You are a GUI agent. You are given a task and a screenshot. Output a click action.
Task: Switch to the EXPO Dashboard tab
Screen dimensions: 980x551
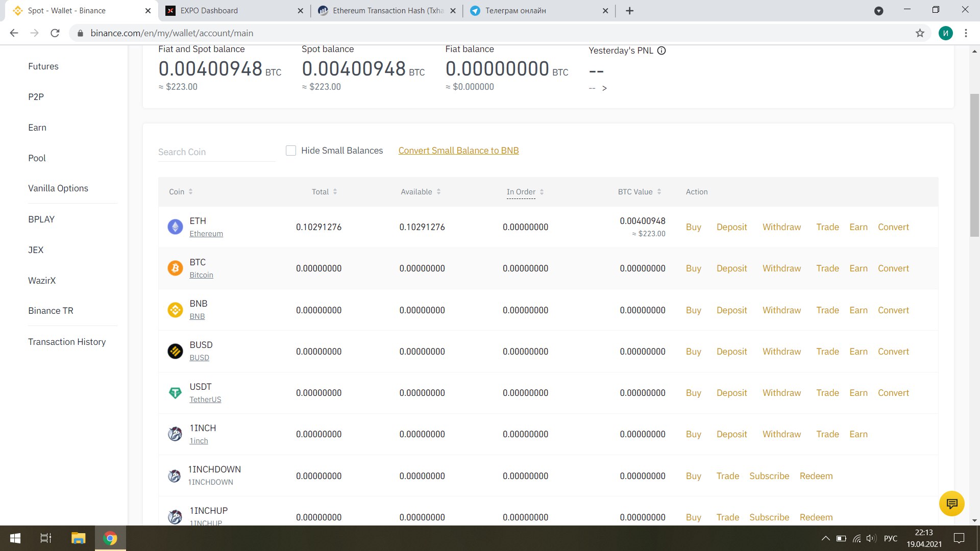234,11
